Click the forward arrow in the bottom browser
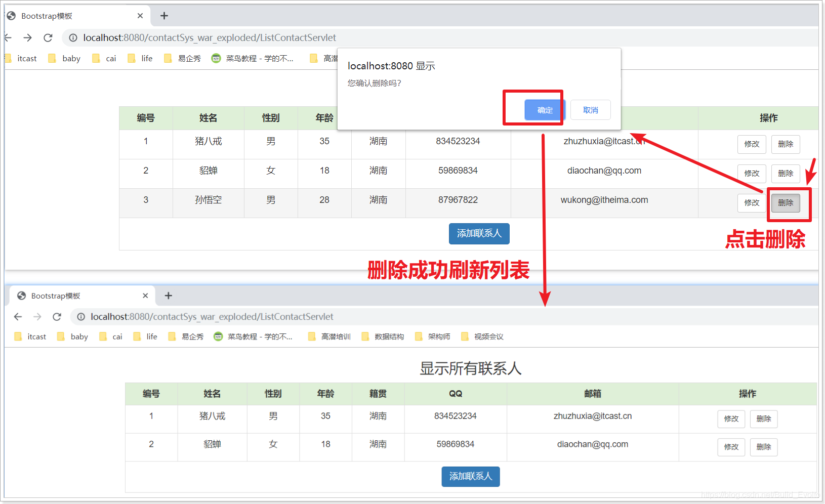825x504 pixels. pos(37,317)
